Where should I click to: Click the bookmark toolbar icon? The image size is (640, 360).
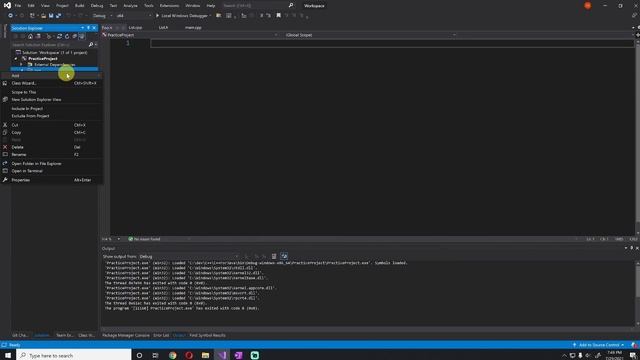click(x=279, y=16)
